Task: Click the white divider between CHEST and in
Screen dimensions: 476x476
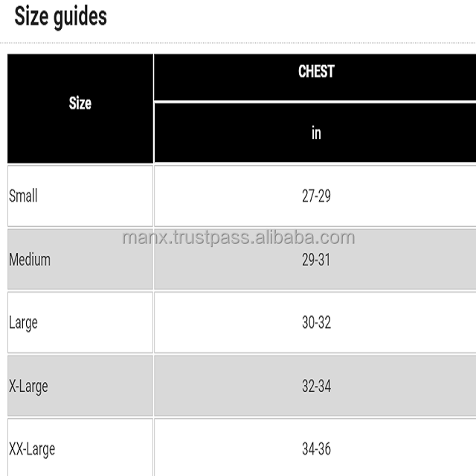Action: [x=315, y=101]
